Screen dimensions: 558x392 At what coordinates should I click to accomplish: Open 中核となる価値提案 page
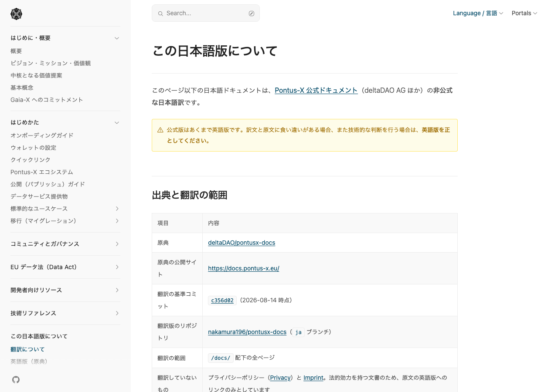coord(36,75)
